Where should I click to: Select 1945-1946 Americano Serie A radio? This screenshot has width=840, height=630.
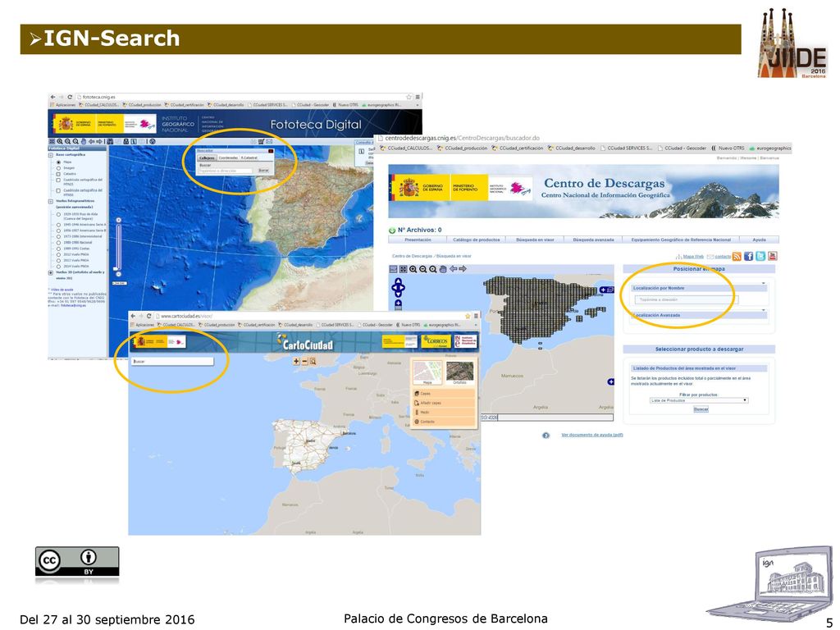[x=58, y=225]
